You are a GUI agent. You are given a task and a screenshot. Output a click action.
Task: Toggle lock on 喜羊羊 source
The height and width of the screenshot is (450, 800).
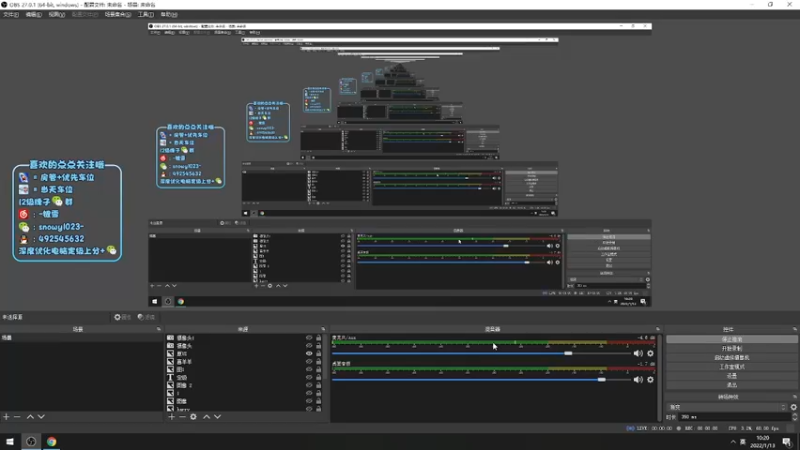click(318, 361)
